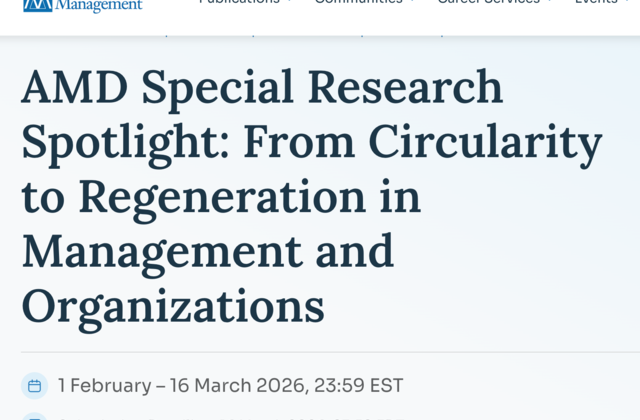
Task: Open the Communities menu
Action: click(x=359, y=2)
